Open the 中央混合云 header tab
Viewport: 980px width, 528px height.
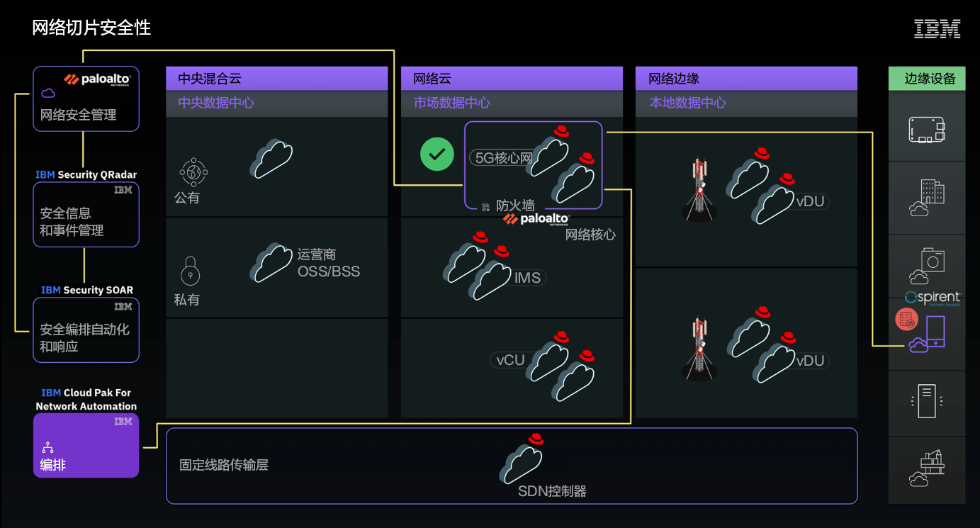click(277, 79)
